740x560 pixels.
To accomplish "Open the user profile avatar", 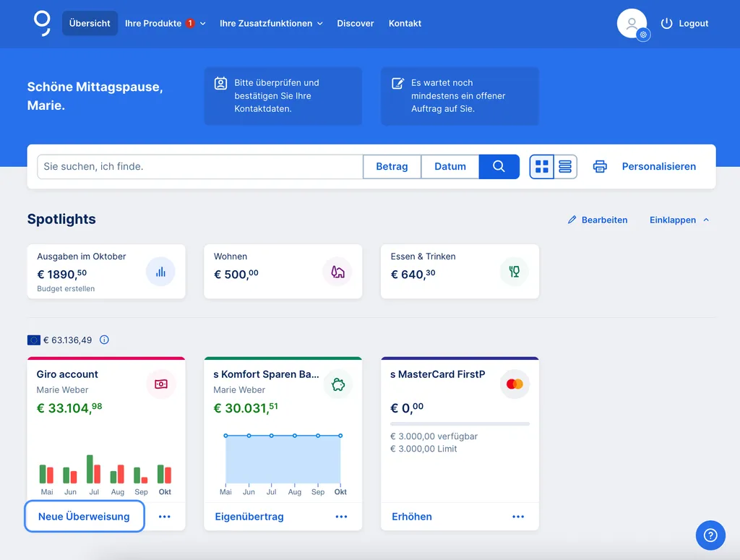I will point(632,24).
